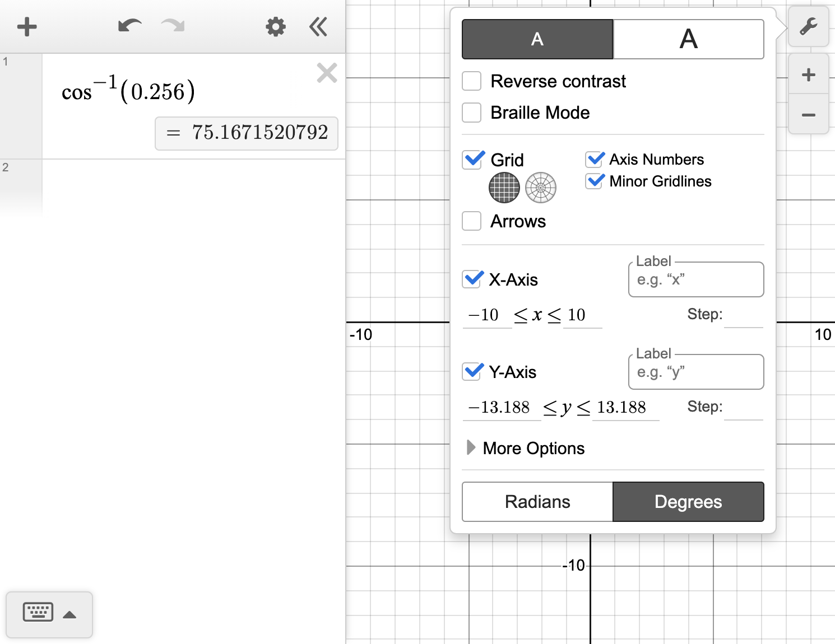Enable Braille Mode

[471, 113]
